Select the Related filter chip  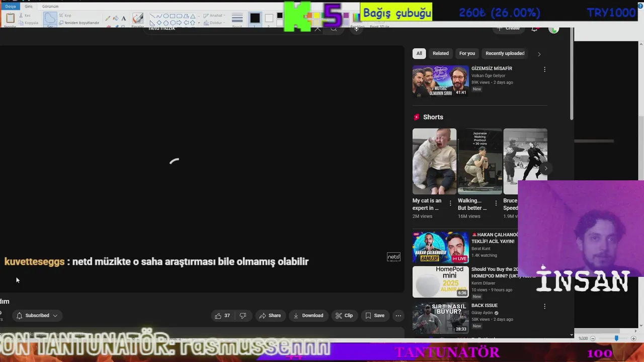point(440,53)
